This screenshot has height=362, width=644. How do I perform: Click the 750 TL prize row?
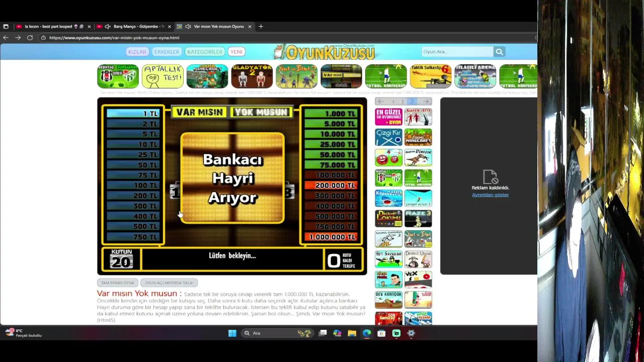[x=133, y=237]
